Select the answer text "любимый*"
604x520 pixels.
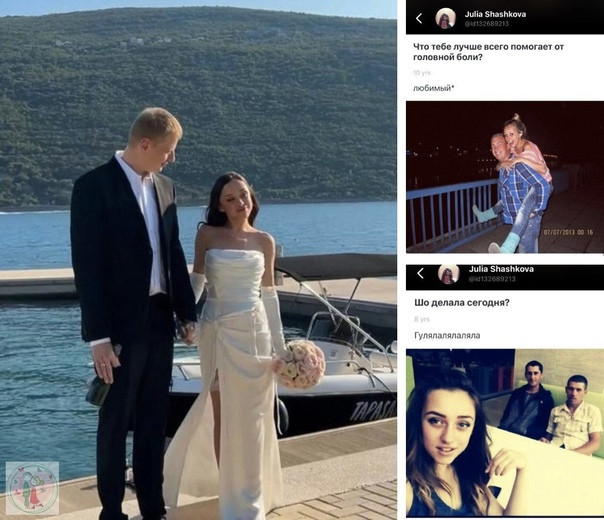click(433, 89)
